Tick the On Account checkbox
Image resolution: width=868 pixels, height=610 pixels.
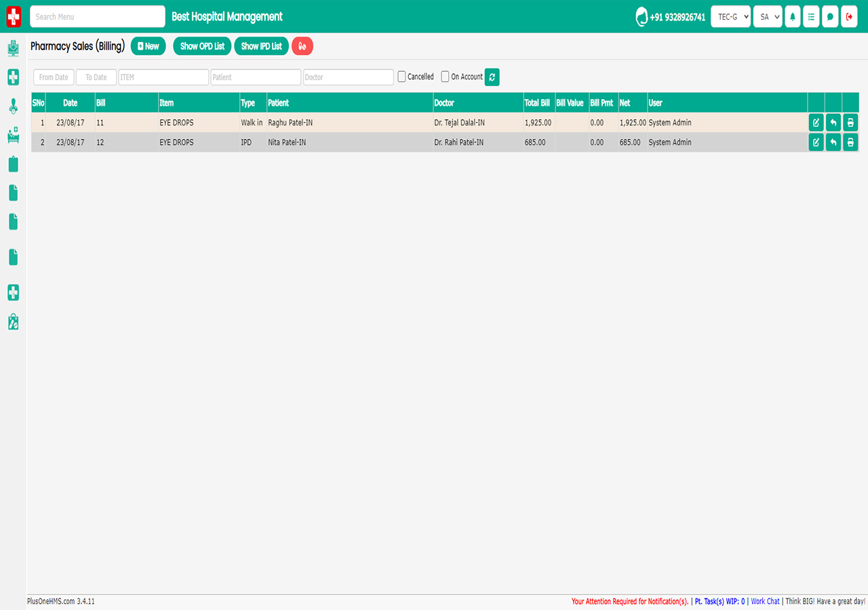(446, 77)
